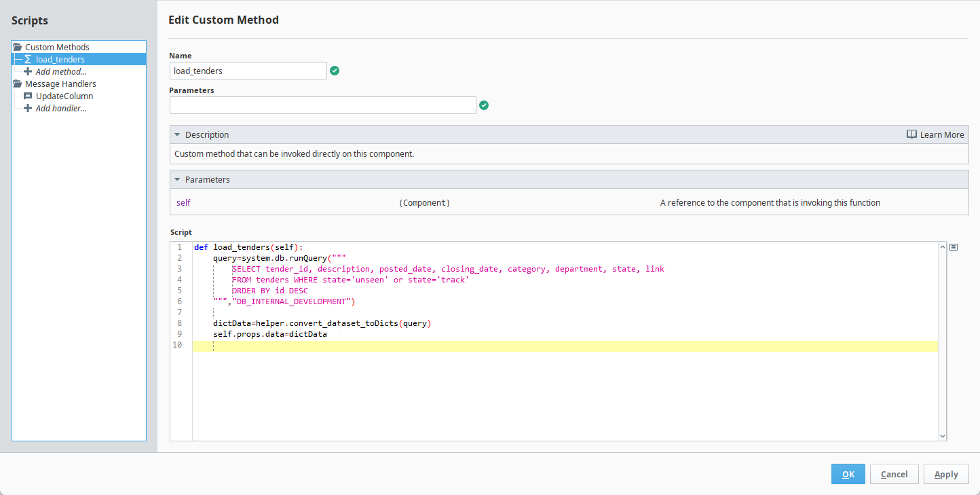This screenshot has width=980, height=495.
Task: Click the query=system.db.runQuery line
Action: point(280,258)
